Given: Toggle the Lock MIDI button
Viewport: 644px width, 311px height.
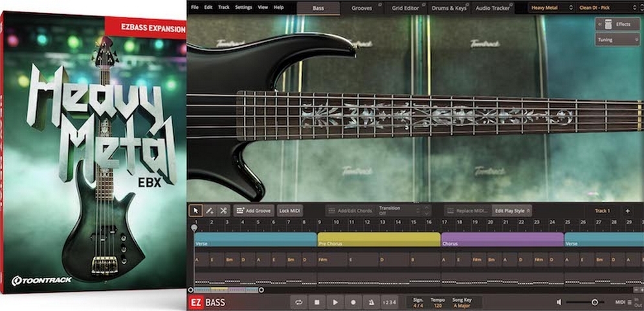Looking at the screenshot, I should tap(290, 211).
